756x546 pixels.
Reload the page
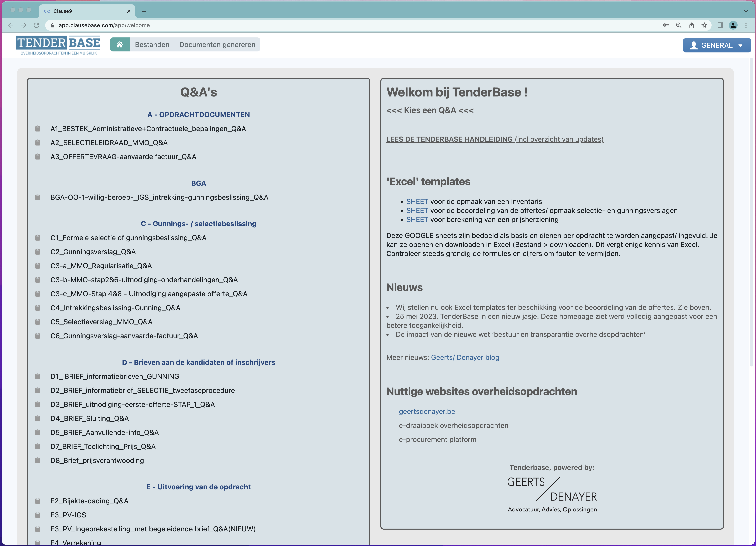click(x=37, y=25)
